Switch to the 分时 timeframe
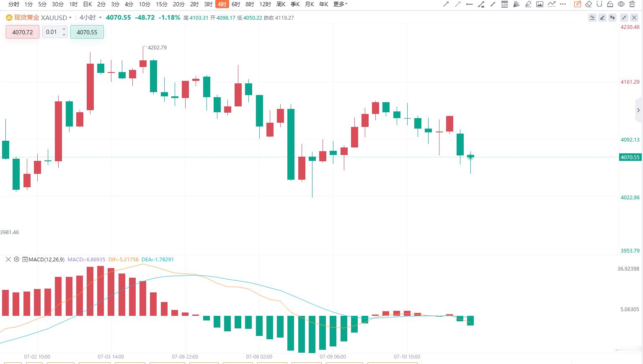This screenshot has width=643, height=364. [x=14, y=4]
